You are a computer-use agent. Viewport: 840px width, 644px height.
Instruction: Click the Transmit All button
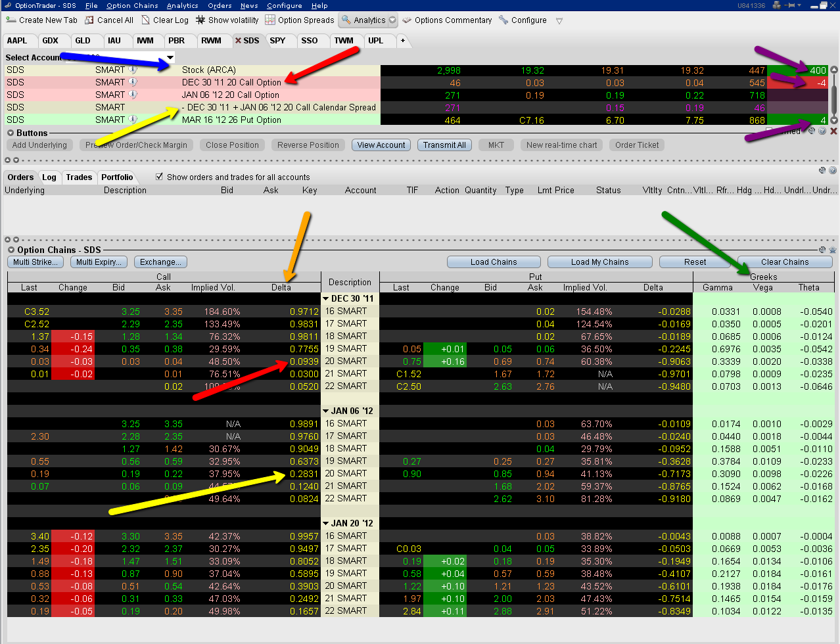click(x=444, y=145)
